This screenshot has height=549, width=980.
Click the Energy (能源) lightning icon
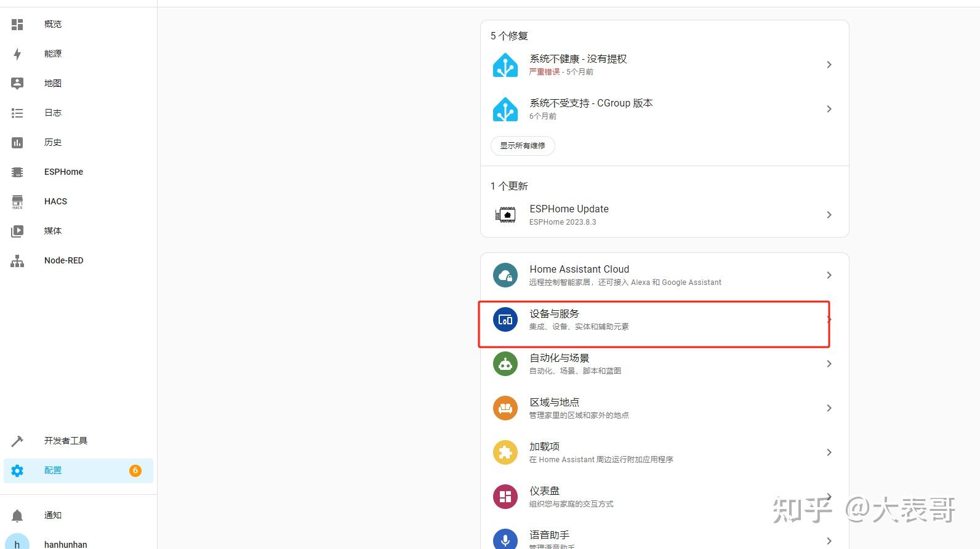tap(17, 54)
